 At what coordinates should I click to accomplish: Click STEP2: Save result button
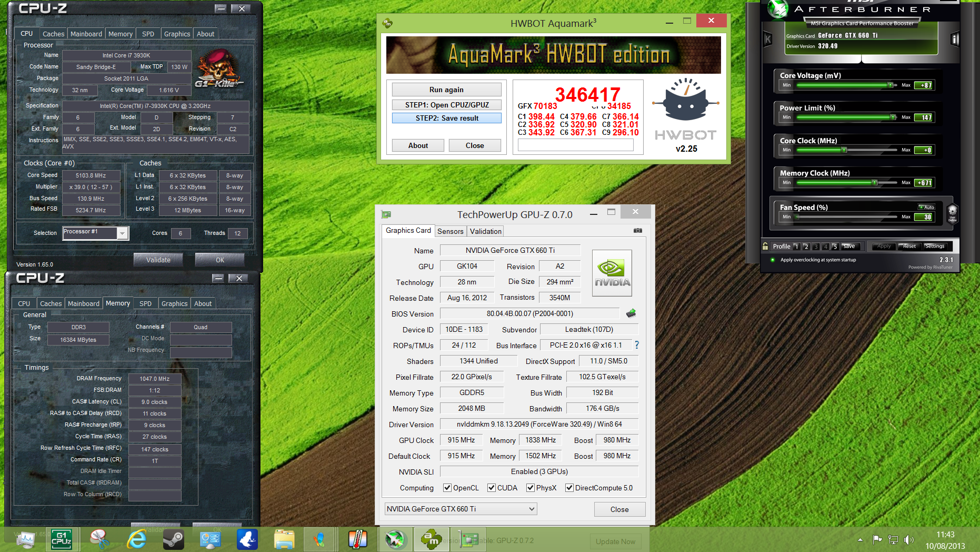point(446,118)
